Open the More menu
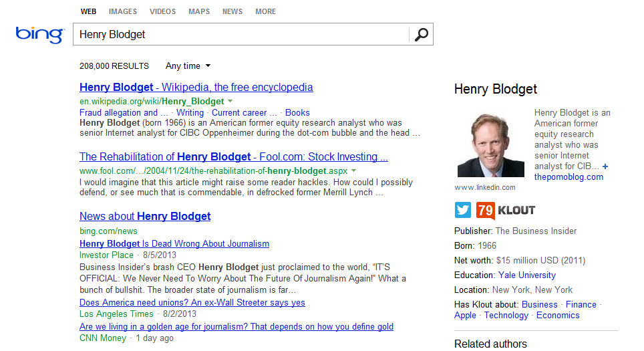644x351 pixels. pos(265,11)
